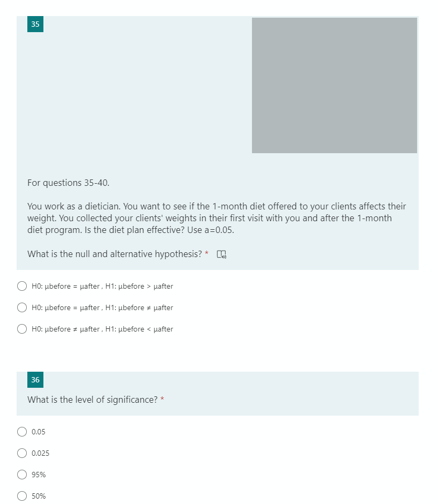Viewport: 438px width, 504px height.
Task: Click the '0.05' answer label text
Action: tap(38, 432)
